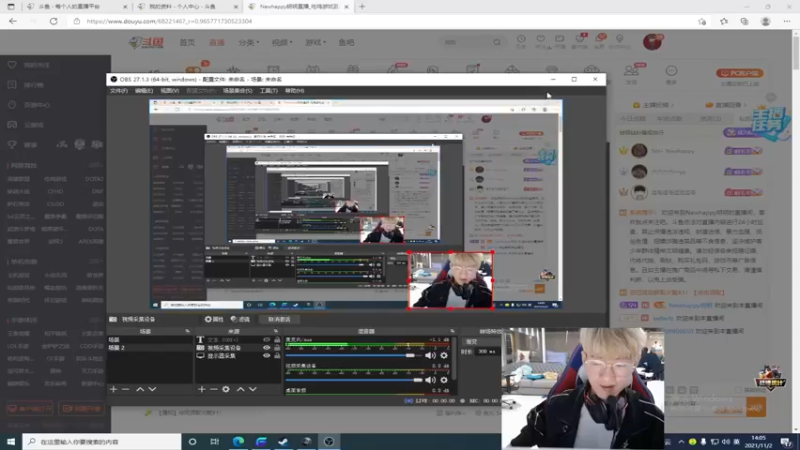Open Douyu watch history clock icon
Image resolution: width=800 pixels, height=450 pixels.
pyautogui.click(x=521, y=41)
